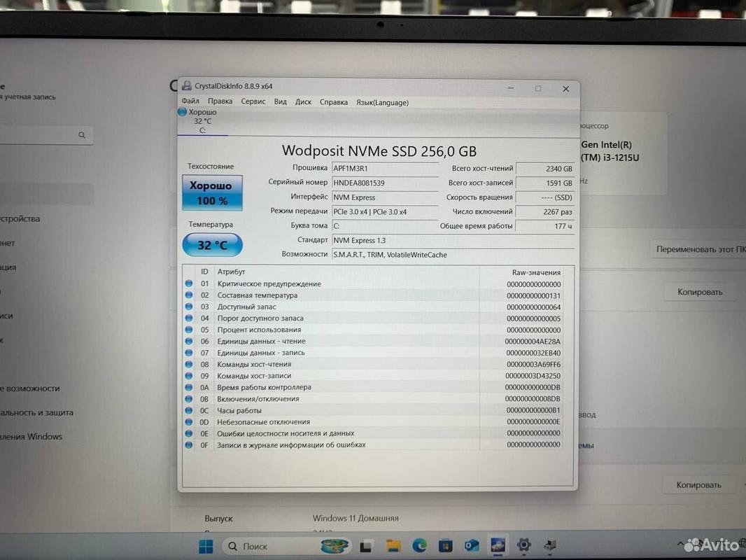Click the CrystalDiskInfo title bar icon
746x560 pixels.
(x=187, y=85)
